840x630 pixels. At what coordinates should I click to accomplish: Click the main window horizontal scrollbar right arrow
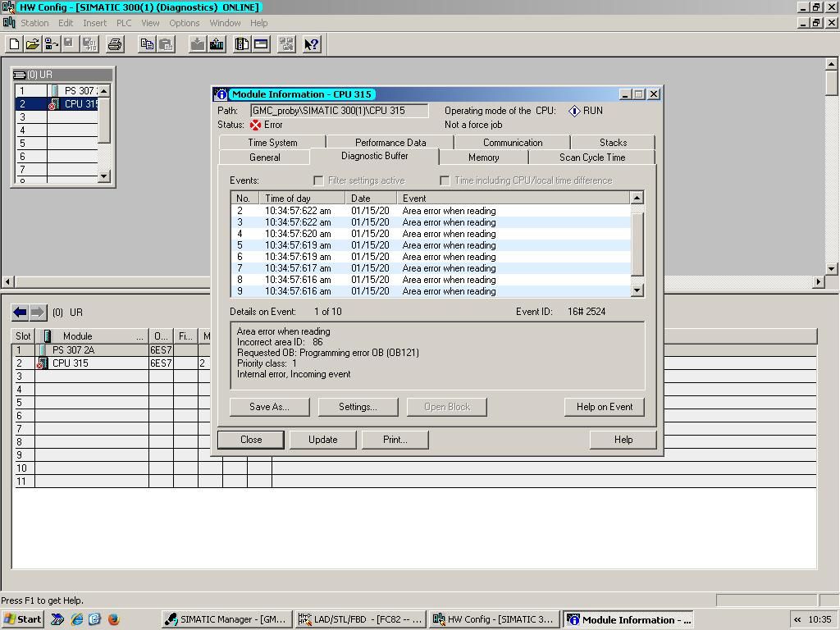click(x=818, y=282)
